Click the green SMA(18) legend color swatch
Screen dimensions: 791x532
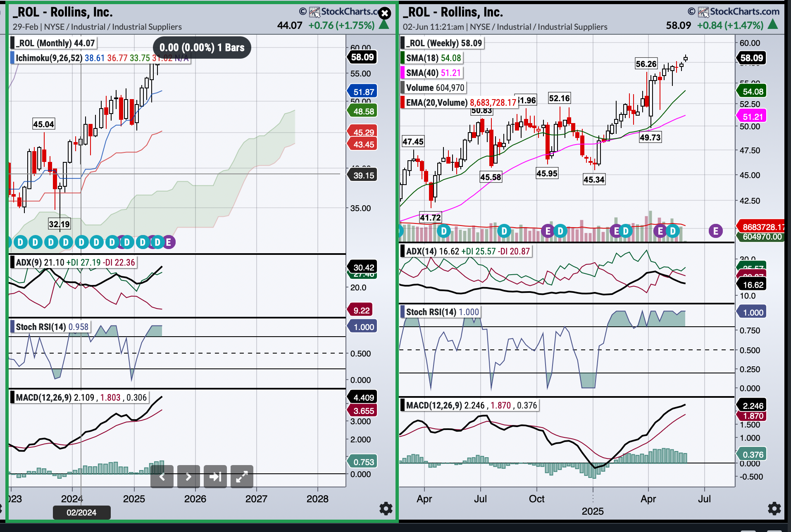[403, 58]
